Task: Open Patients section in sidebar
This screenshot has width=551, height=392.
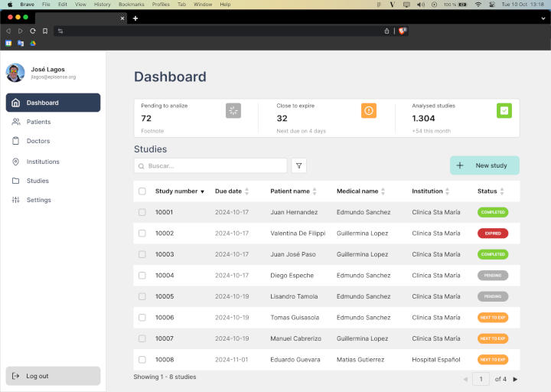Action: [38, 122]
